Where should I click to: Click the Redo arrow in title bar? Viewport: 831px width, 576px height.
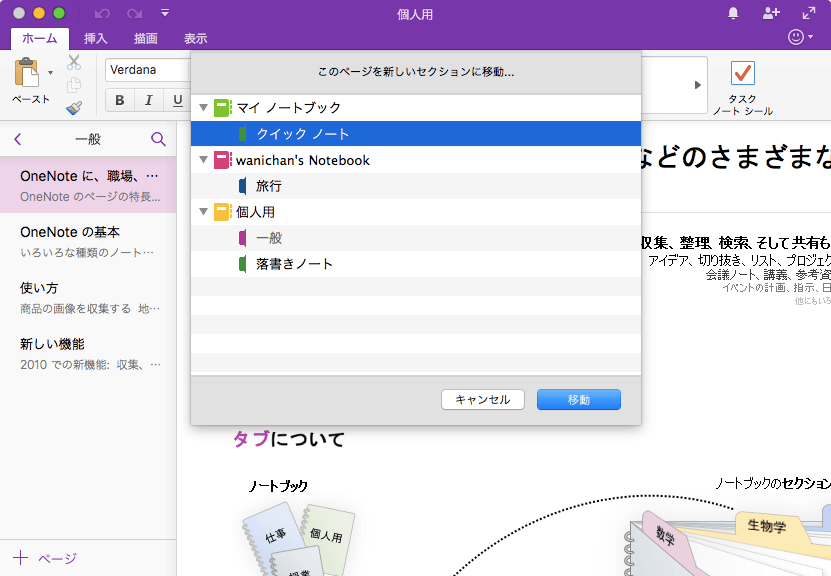coord(135,13)
